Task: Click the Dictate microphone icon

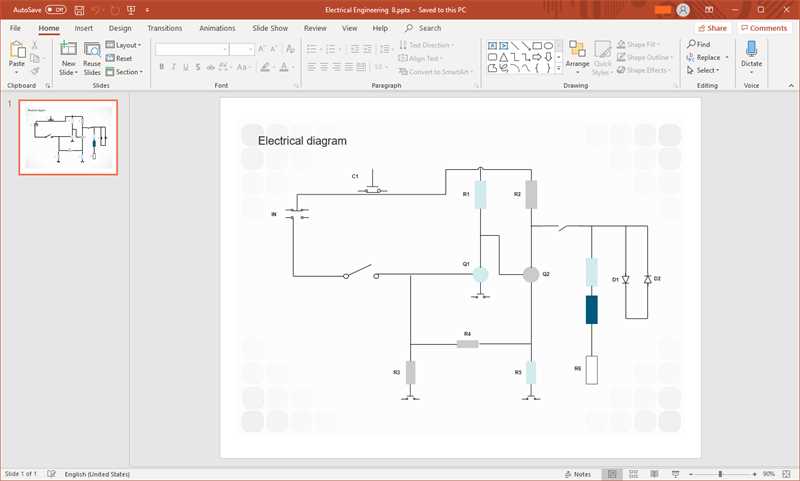Action: 751,49
